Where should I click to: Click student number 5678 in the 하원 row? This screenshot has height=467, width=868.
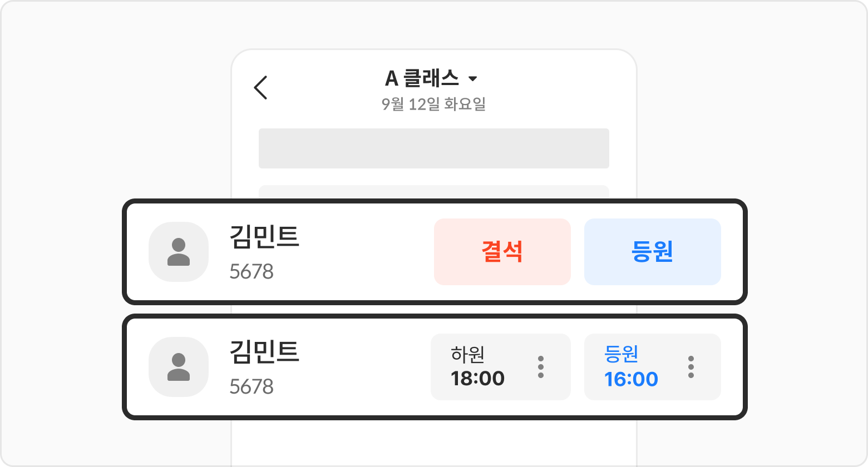[x=251, y=387]
